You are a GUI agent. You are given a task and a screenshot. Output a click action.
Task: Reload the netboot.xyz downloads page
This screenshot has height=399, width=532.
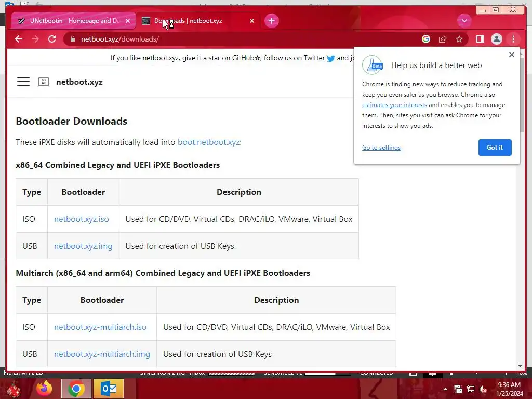[x=52, y=39]
